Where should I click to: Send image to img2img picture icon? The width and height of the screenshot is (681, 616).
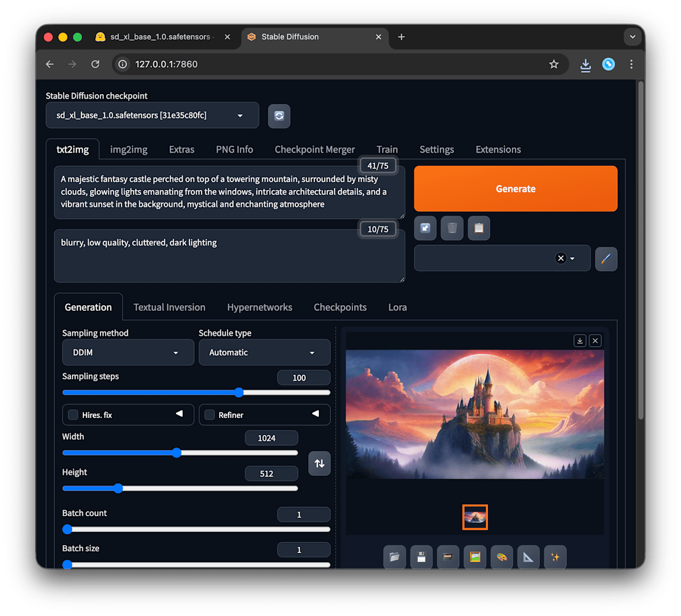475,557
